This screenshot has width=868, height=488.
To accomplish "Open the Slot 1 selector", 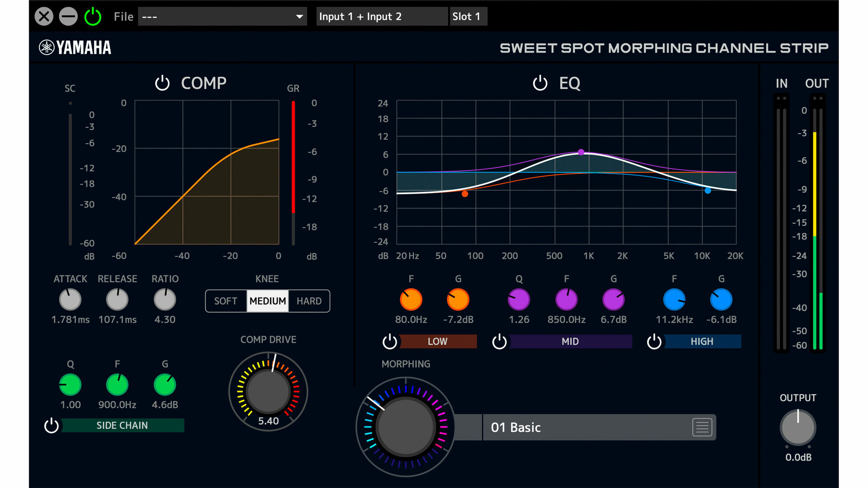I will [468, 16].
